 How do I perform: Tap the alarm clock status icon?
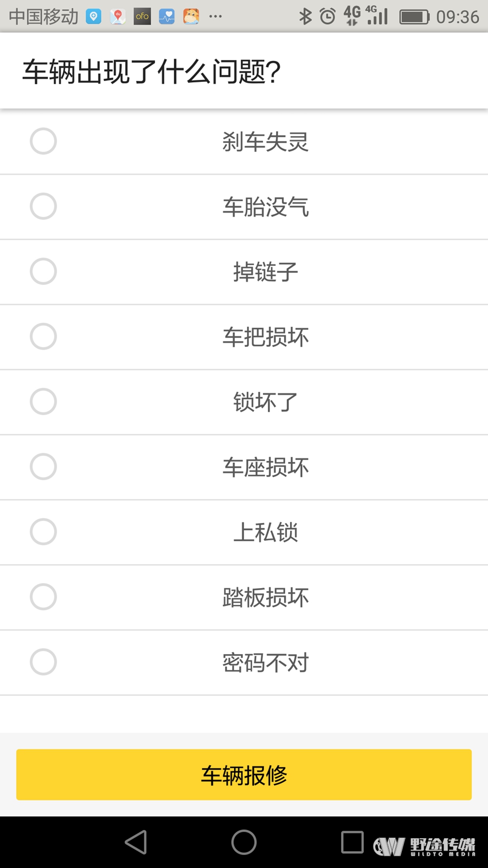tap(328, 17)
